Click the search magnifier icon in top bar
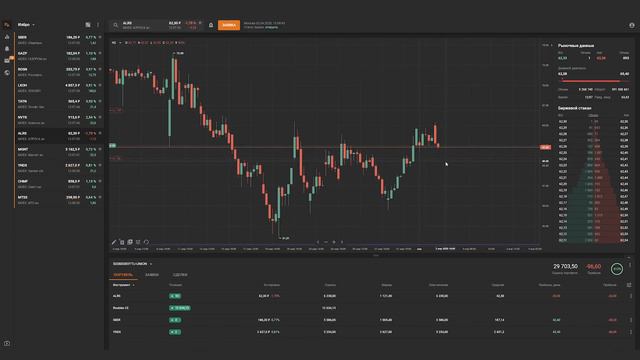This screenshot has width=640, height=360. (116, 25)
